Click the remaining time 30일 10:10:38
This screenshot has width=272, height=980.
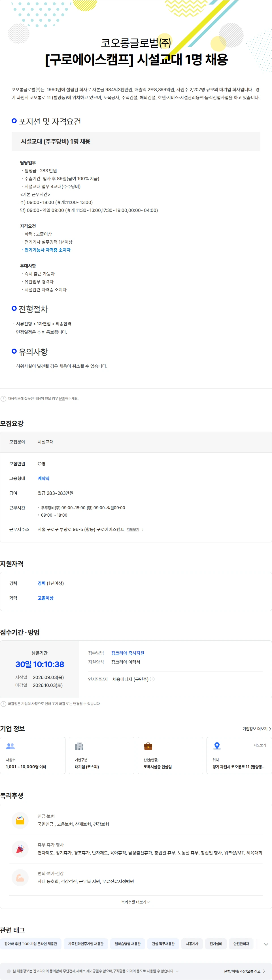tap(40, 664)
